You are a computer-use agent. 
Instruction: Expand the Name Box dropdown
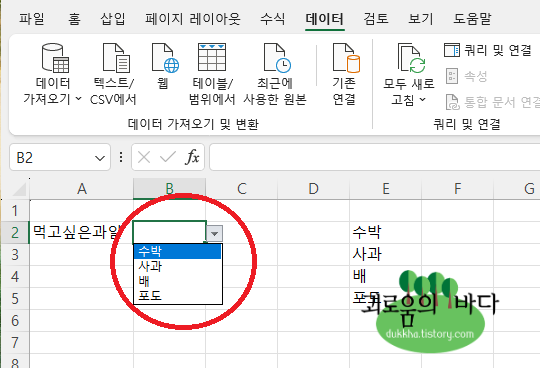click(100, 158)
